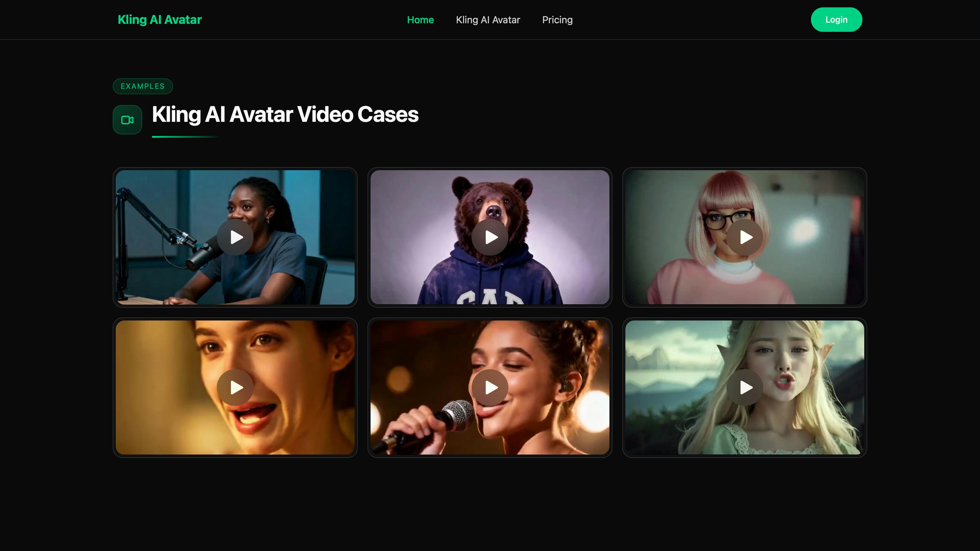Click the EXAMPLES badge label
Screen dimensions: 980x551
pos(143,86)
